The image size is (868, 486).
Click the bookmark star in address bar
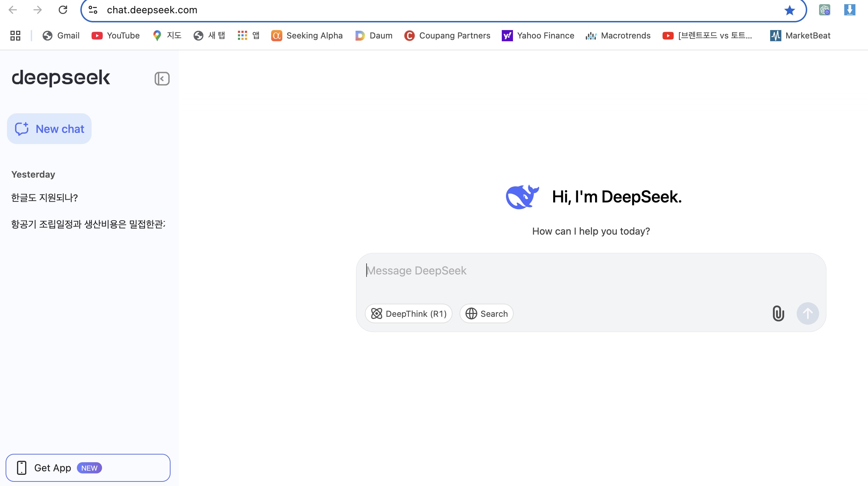coord(789,10)
